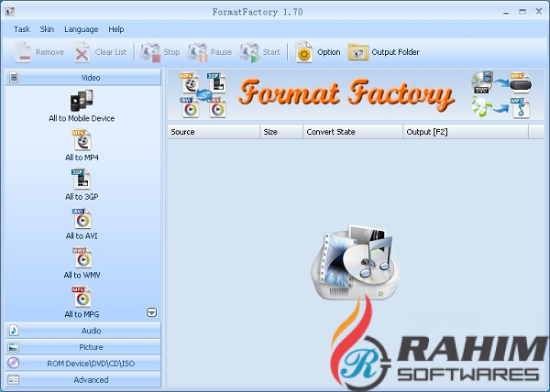
Task: Click the Pause text button
Action: (221, 52)
